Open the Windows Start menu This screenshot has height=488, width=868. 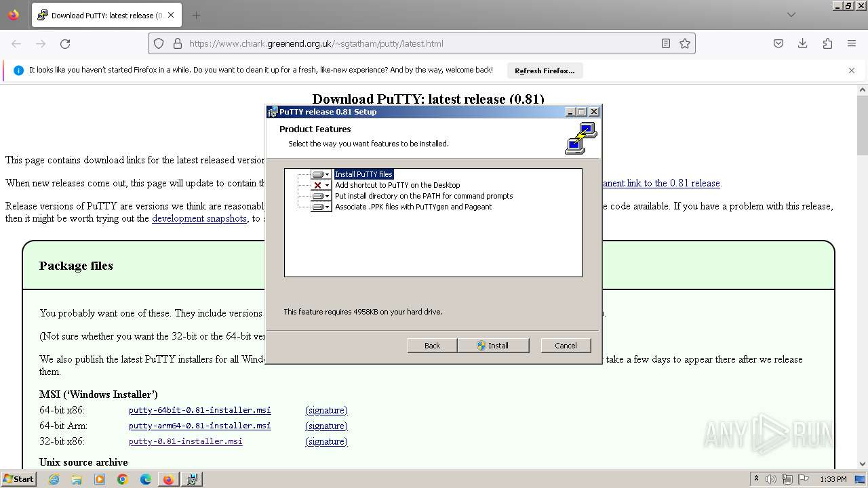pyautogui.click(x=18, y=479)
